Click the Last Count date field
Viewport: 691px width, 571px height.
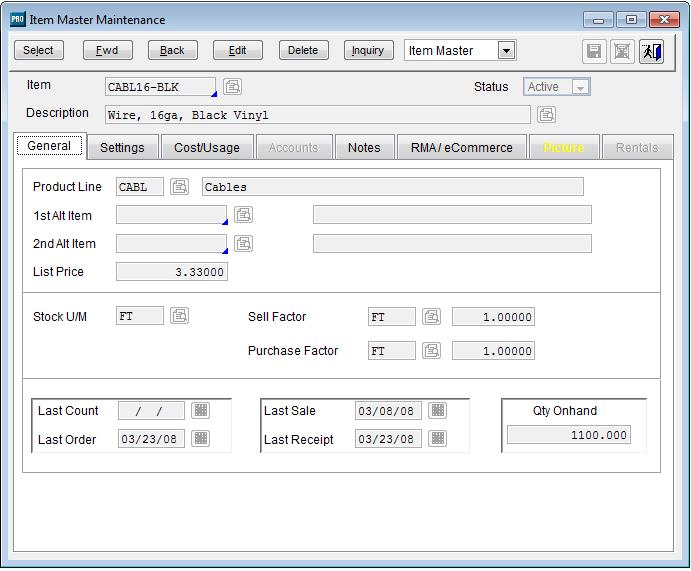151,411
